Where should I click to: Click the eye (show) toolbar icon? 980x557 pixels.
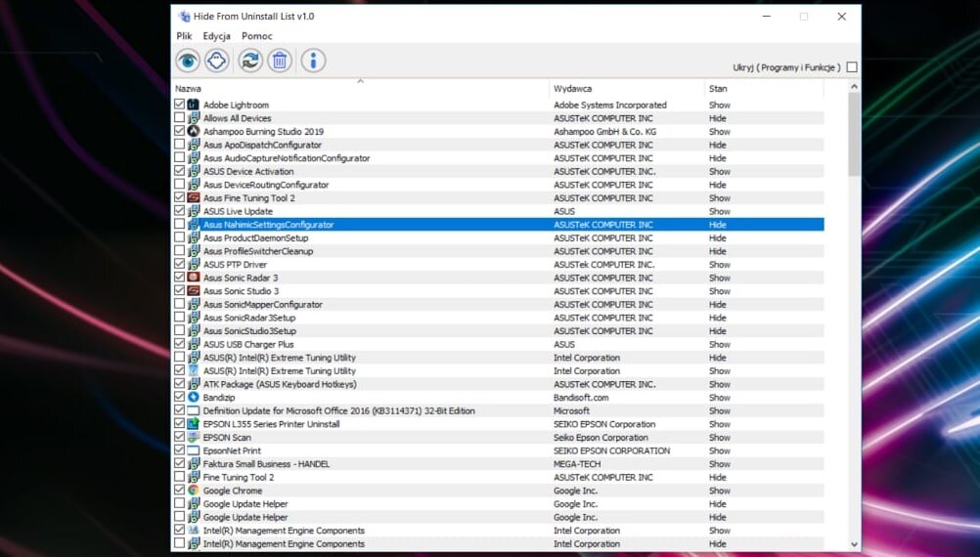point(188,61)
